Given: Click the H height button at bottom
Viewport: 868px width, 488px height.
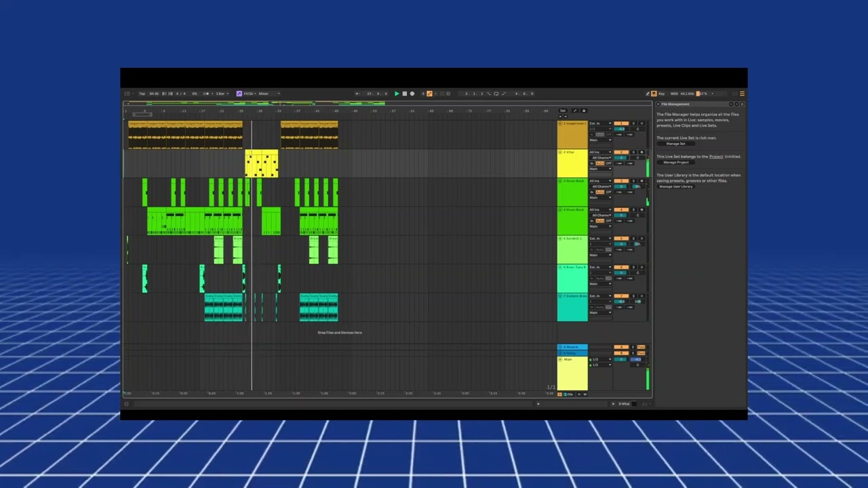Looking at the screenshot, I should coord(579,394).
